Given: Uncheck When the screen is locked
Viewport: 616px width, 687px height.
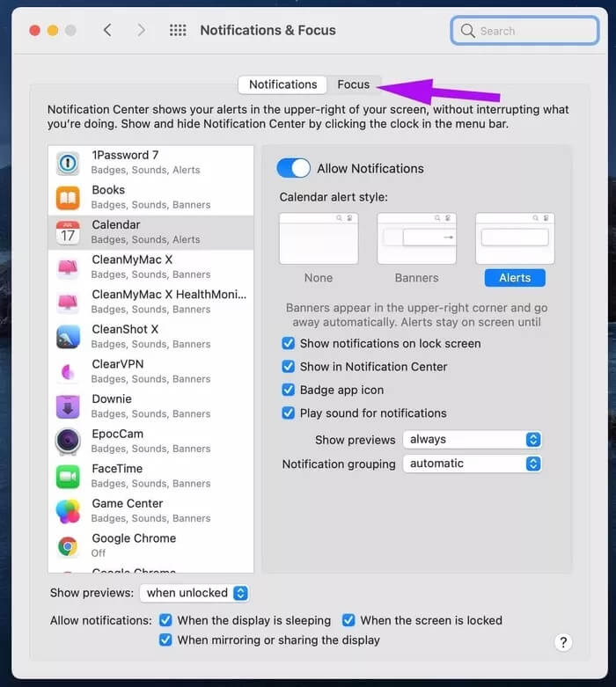Looking at the screenshot, I should (348, 620).
